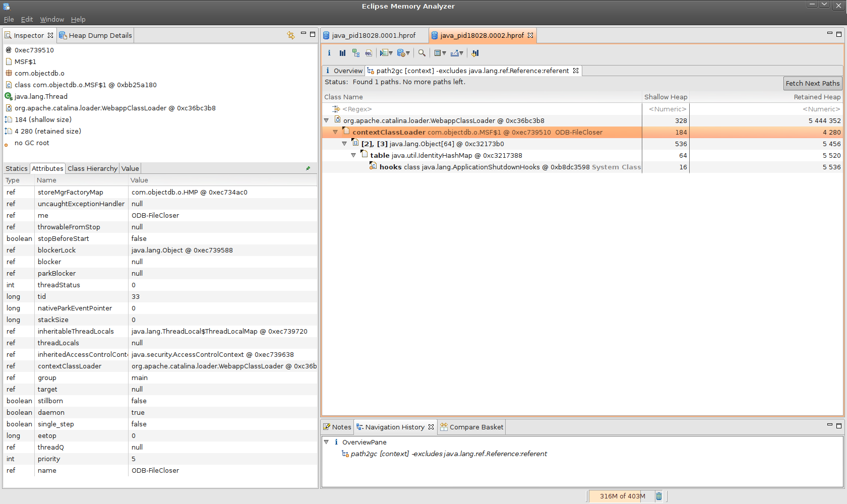This screenshot has width=847, height=504.
Task: Open the Help menu
Action: point(78,19)
